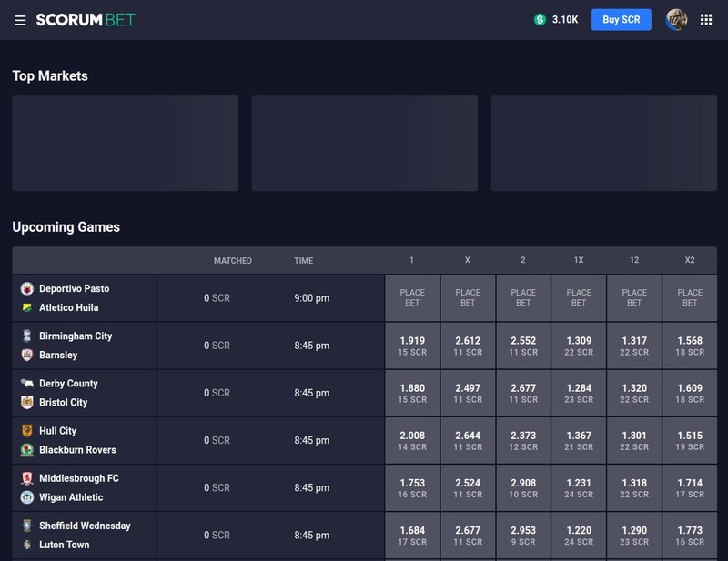This screenshot has height=561, width=728.
Task: Click the Birmingham City team crest
Action: (27, 336)
